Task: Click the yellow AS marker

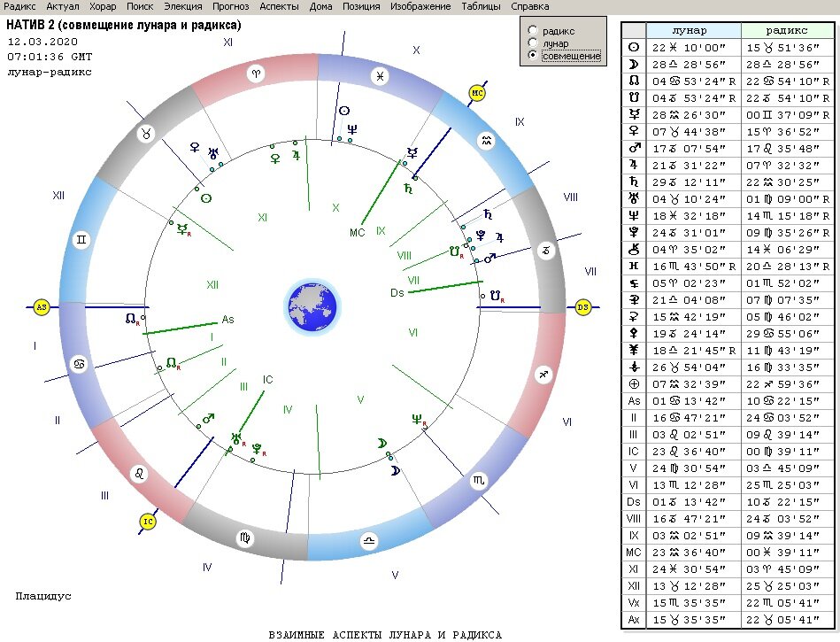Action: click(42, 307)
